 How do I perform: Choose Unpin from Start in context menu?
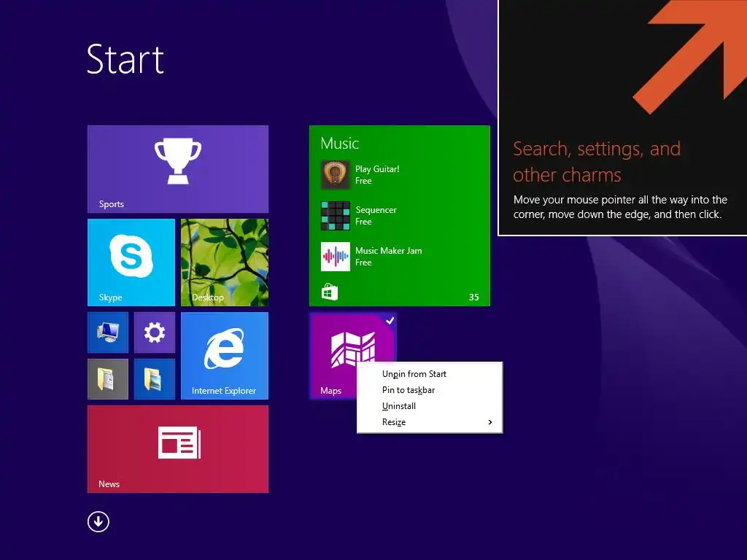(x=430, y=374)
